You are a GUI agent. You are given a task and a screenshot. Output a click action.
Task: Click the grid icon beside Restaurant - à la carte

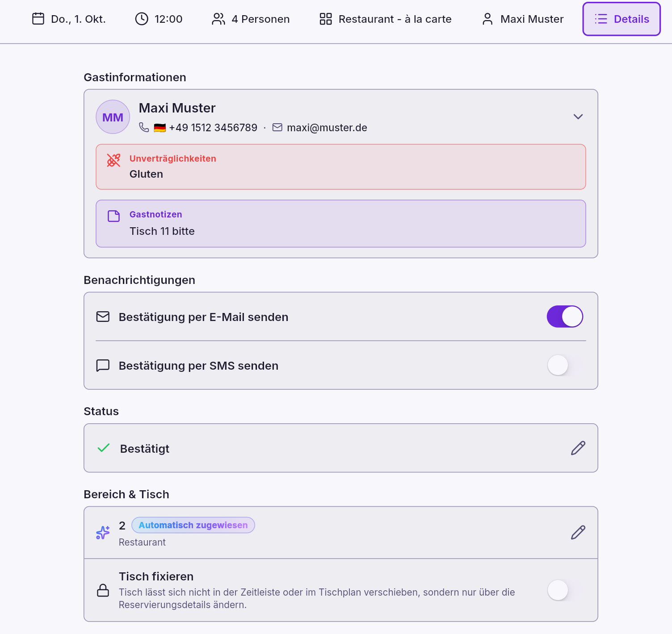[326, 19]
